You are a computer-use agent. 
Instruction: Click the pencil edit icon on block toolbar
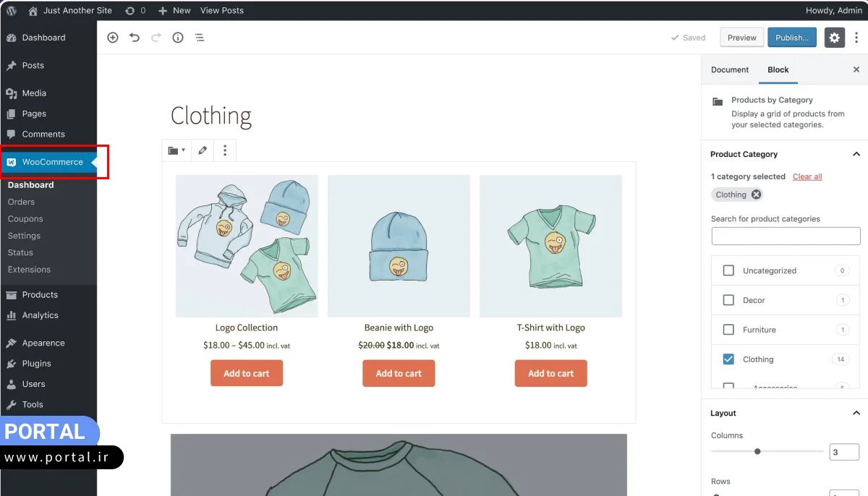pos(203,150)
